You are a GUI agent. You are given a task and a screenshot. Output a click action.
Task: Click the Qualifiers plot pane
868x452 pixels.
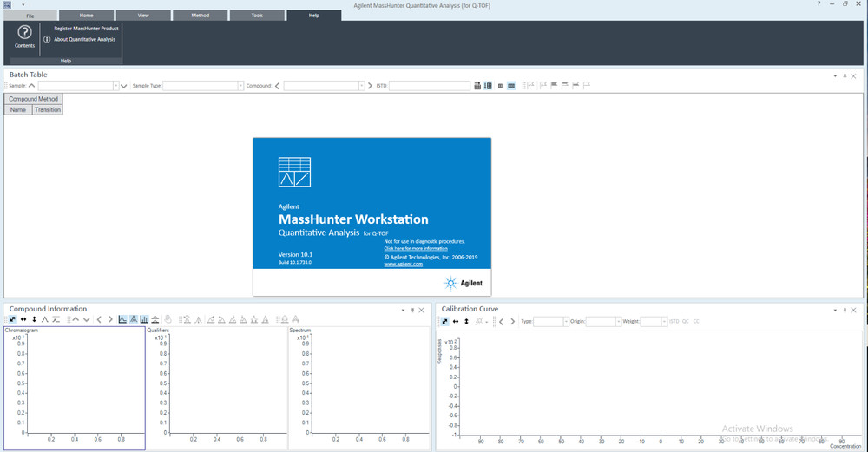[x=216, y=388]
